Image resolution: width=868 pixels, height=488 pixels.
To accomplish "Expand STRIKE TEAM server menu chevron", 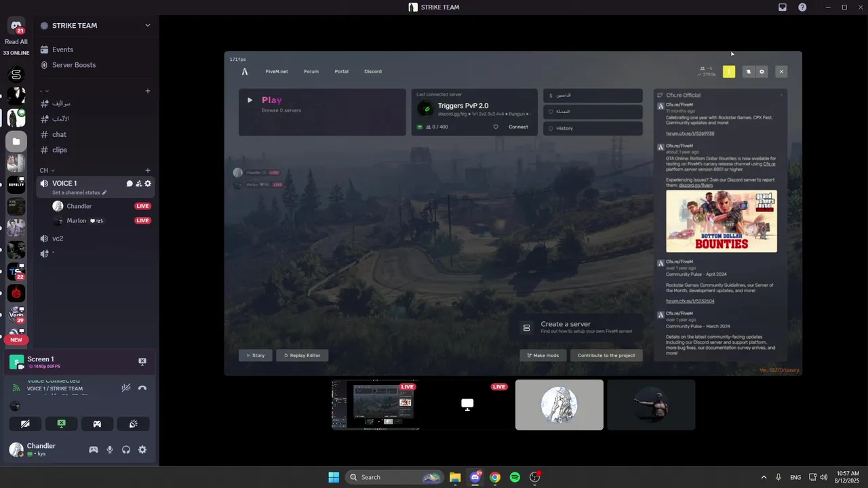I will (x=148, y=26).
